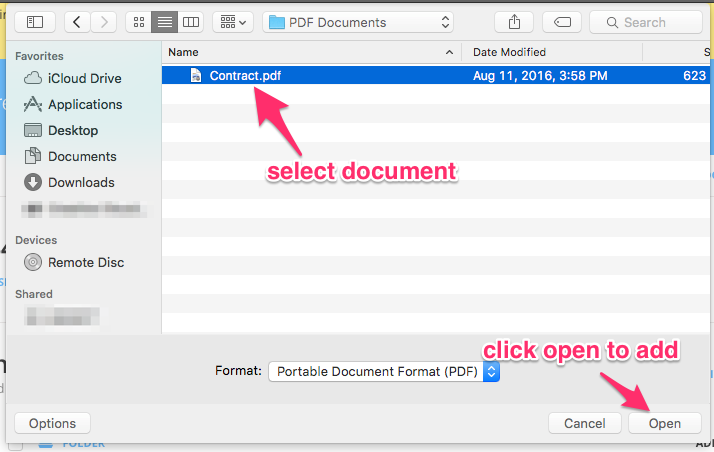Click the Share toolbar icon
The width and height of the screenshot is (714, 452).
coord(515,22)
